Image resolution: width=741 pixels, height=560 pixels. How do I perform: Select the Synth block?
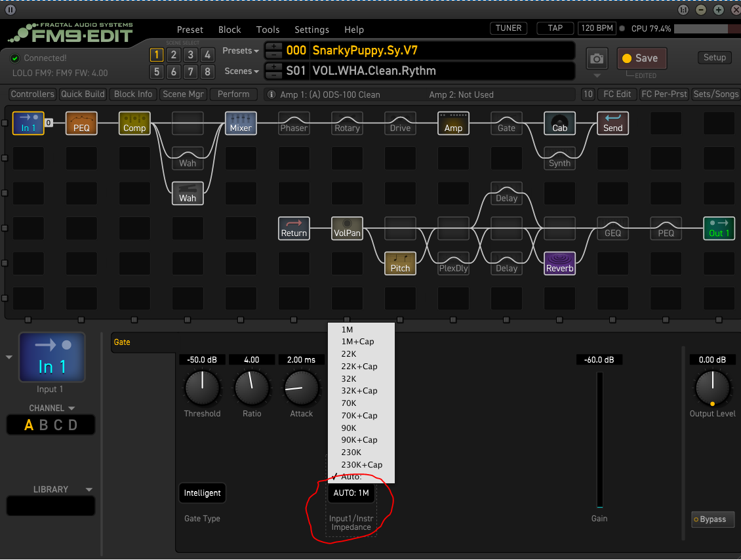[x=559, y=158]
